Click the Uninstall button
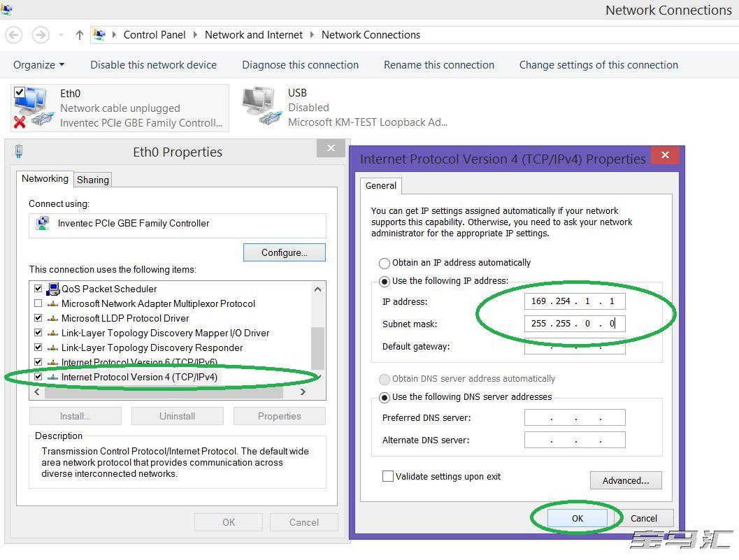Screen dimensions: 739x560 pos(177,416)
